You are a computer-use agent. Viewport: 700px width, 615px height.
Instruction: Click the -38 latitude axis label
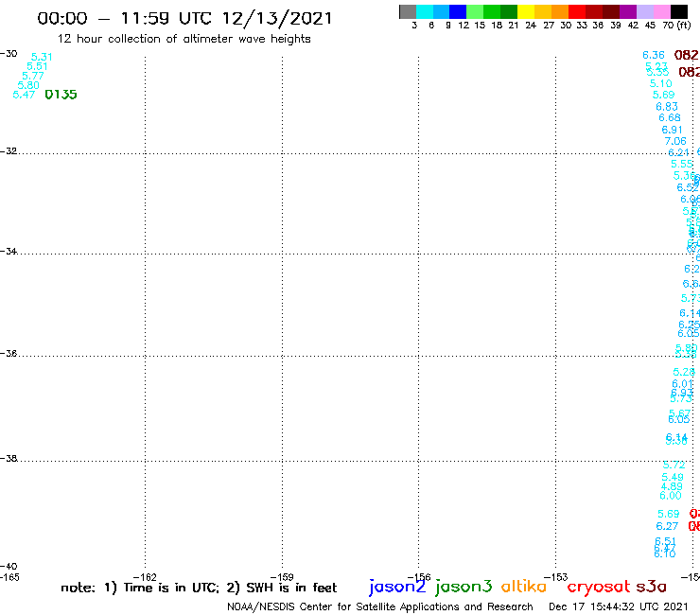coord(9,458)
